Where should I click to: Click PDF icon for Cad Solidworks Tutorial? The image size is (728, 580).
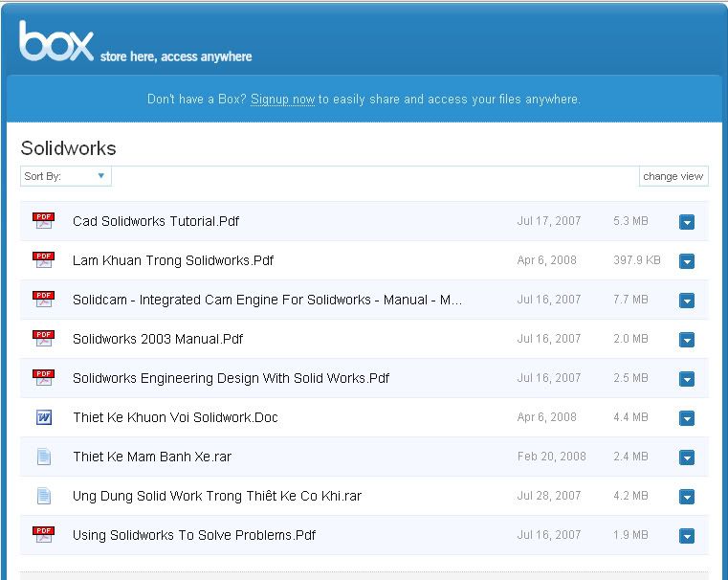tap(43, 220)
